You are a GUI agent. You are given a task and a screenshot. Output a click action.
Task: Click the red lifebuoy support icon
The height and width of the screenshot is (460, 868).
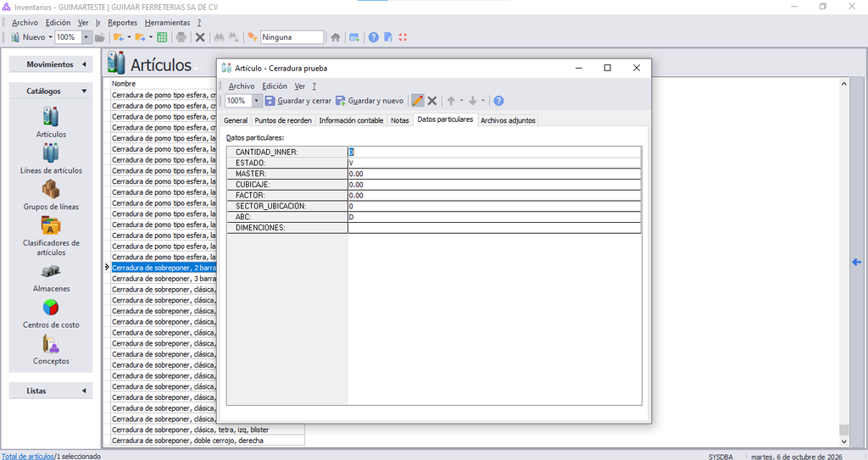[x=403, y=37]
